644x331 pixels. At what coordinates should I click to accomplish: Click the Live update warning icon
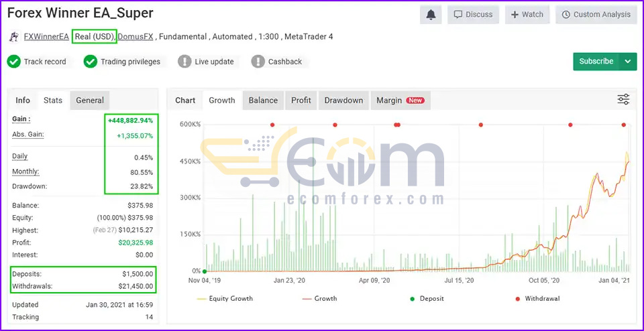[184, 62]
